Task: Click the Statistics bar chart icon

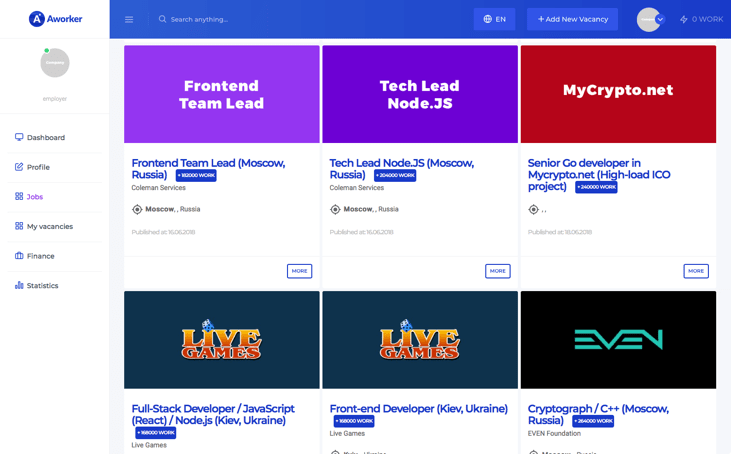Action: point(19,285)
